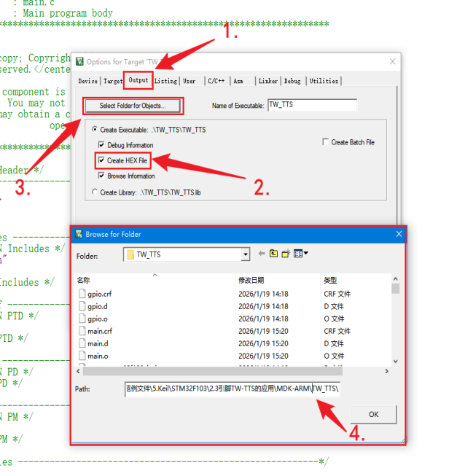Click scroll left arrow of file list

click(x=78, y=371)
